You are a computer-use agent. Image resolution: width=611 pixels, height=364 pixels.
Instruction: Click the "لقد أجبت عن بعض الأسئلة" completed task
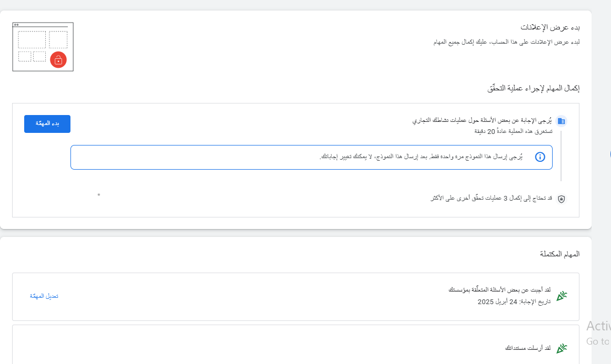click(500, 290)
